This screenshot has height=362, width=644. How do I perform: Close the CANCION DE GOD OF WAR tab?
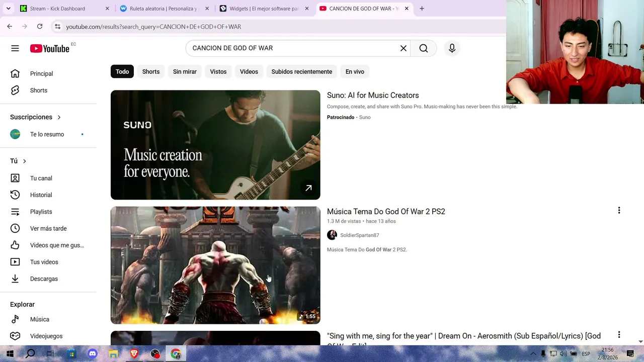coord(407,9)
